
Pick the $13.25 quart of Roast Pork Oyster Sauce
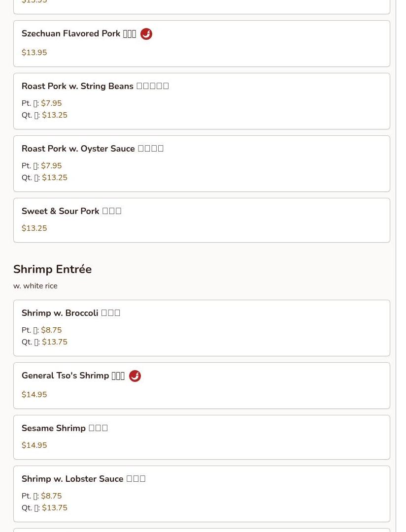55,178
